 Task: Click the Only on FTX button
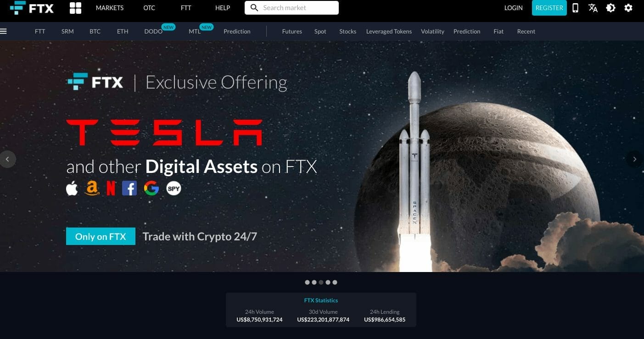pyautogui.click(x=101, y=236)
